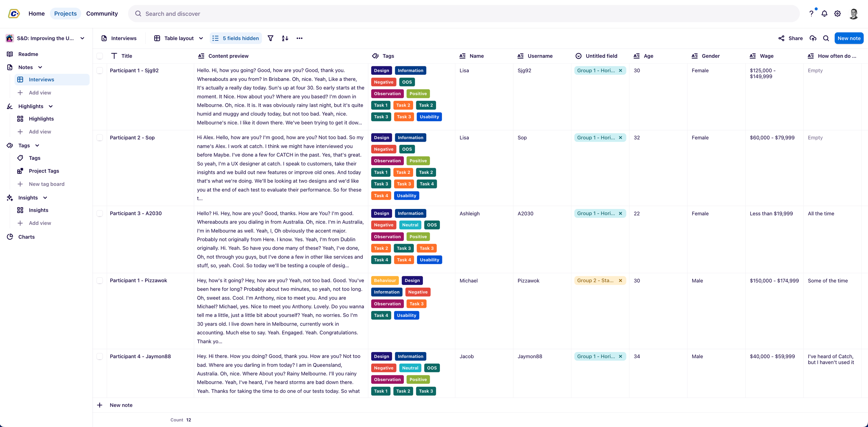Click the Untitled field column icon
Screen dimensions: 868x427
[578, 56]
